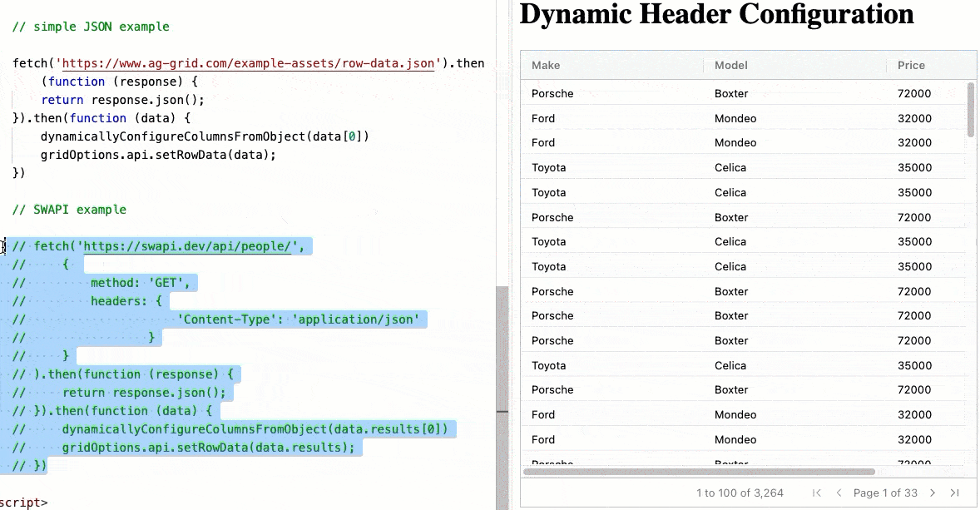The image size is (980, 510).
Task: Click the 'Page 1 of 33' label
Action: click(x=885, y=493)
